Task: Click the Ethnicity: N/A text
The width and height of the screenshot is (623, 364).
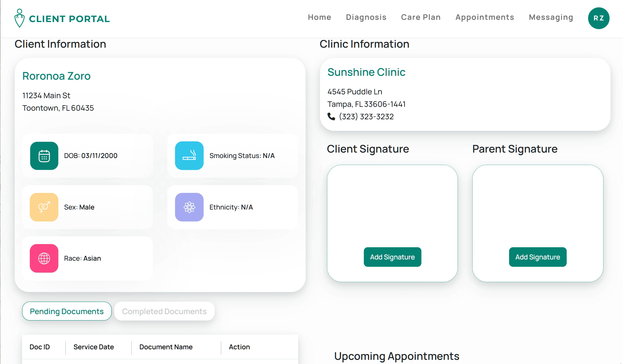Action: pos(231,207)
